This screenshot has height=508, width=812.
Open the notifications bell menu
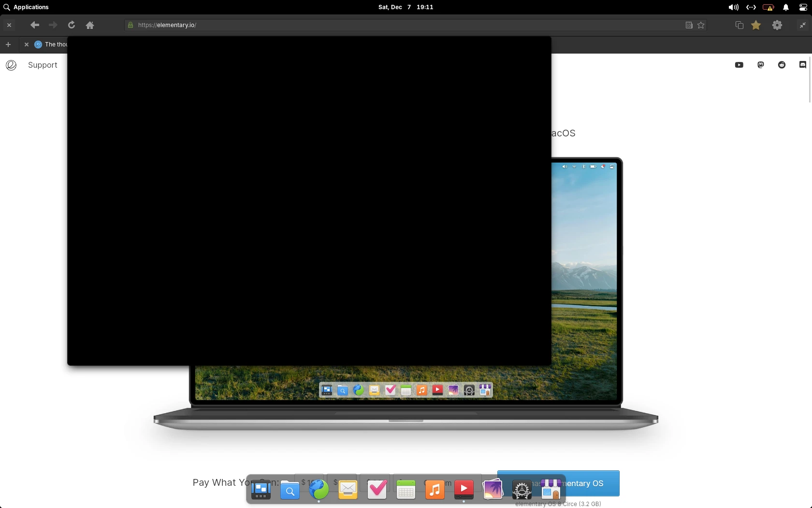[785, 7]
